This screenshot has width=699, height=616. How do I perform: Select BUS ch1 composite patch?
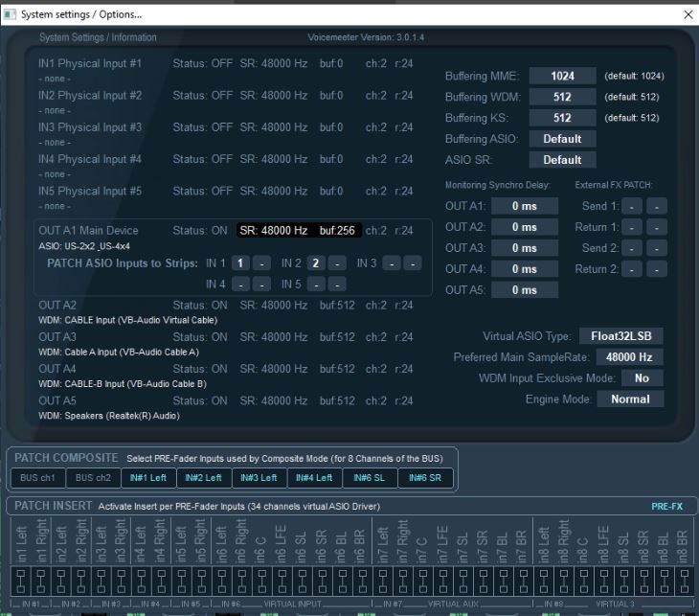(x=38, y=478)
